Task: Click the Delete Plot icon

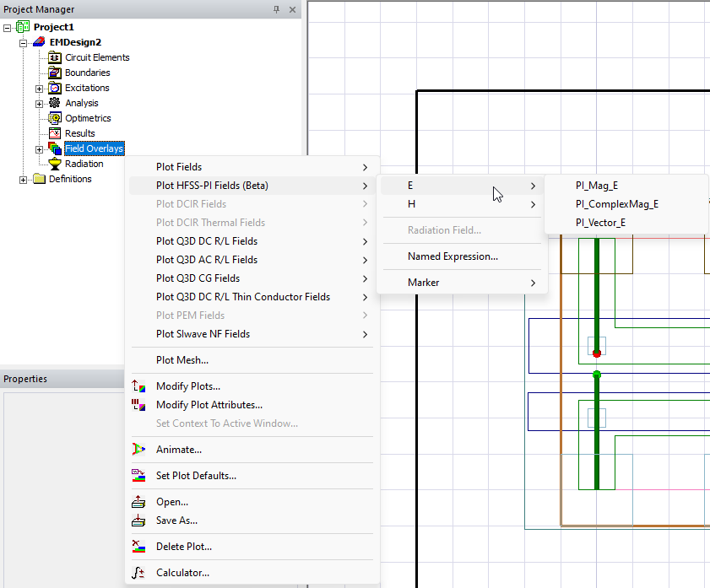Action: (x=138, y=547)
